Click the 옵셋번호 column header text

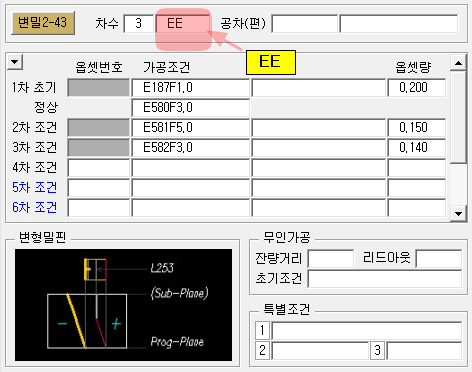(x=99, y=67)
